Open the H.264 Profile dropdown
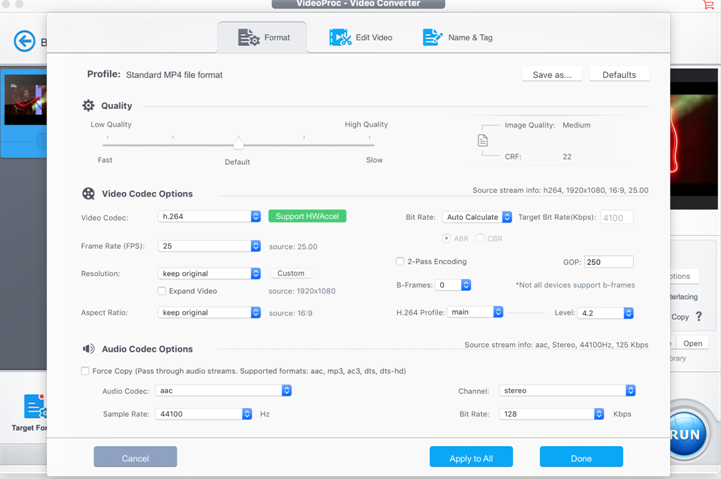This screenshot has height=479, width=721. [x=475, y=312]
